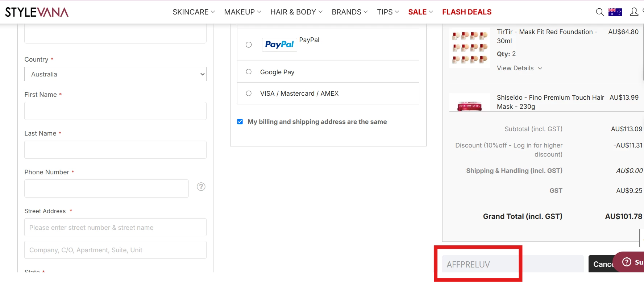Click the AFFPRELUV coupon code field
The image size is (644, 282).
pos(513,264)
